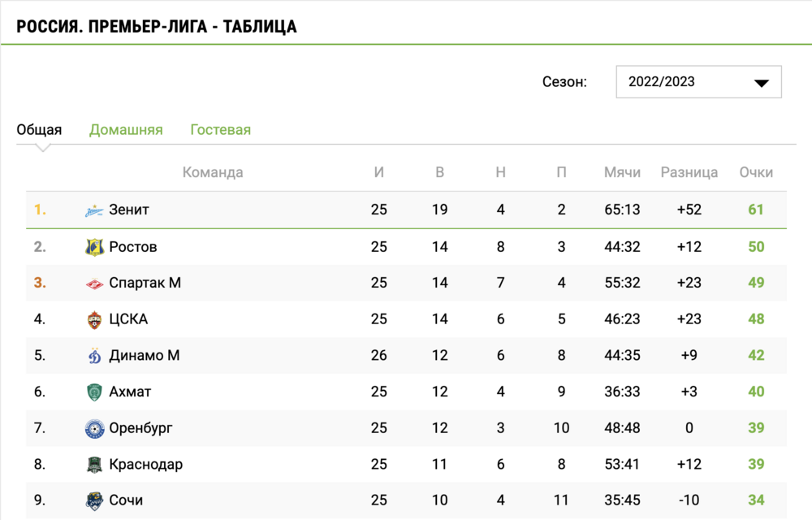Viewport: 812px width, 520px height.
Task: Click the Очки column header
Action: [756, 172]
